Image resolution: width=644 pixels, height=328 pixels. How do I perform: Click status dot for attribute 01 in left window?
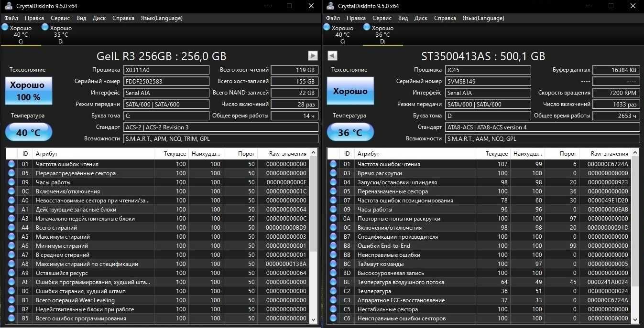[x=11, y=164]
